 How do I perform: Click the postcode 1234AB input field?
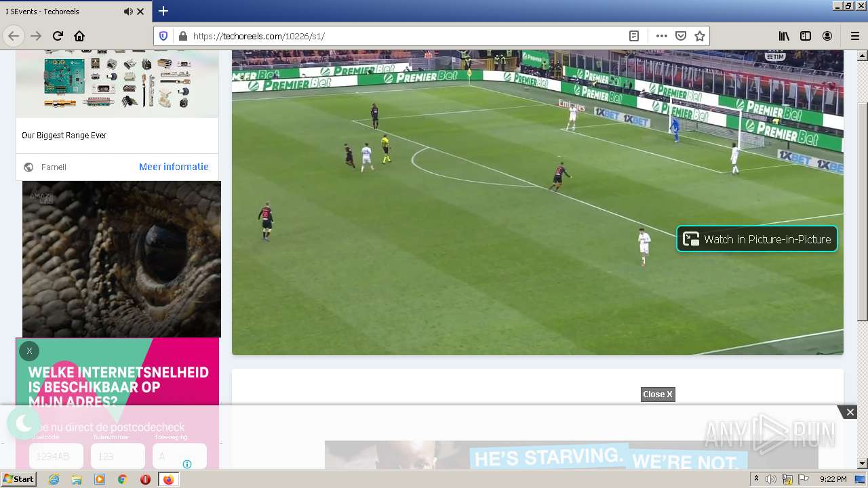[56, 456]
